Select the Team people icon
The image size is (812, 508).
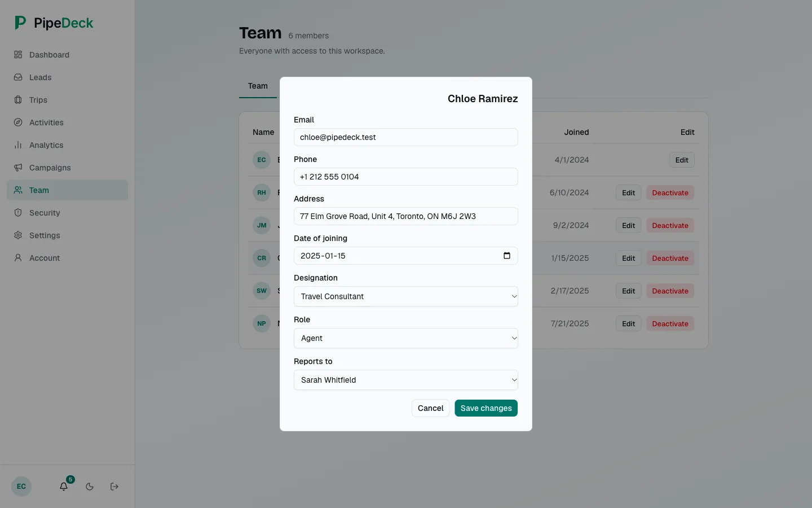[18, 190]
